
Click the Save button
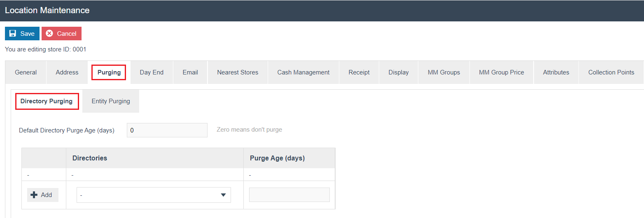22,34
